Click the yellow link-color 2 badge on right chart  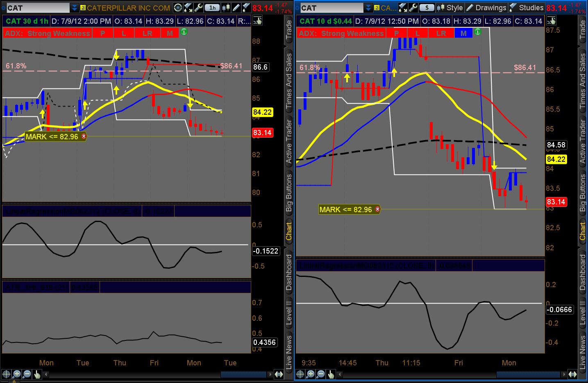(377, 8)
